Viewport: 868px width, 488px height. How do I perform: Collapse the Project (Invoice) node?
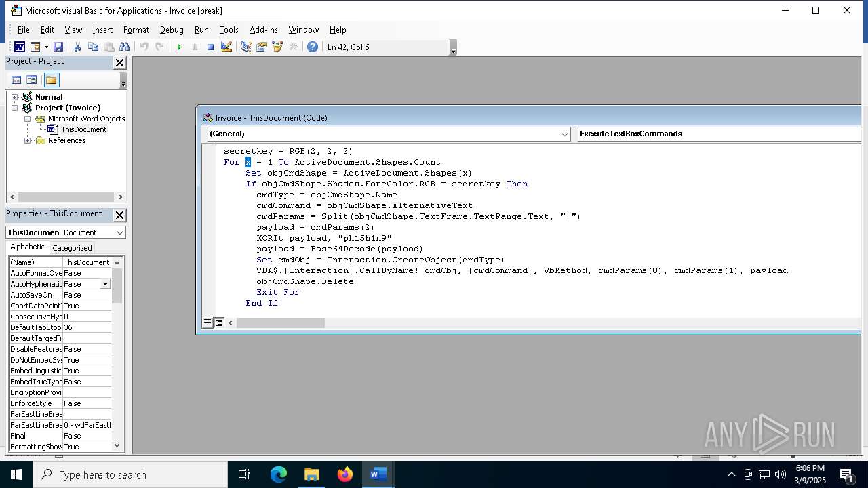tap(14, 108)
